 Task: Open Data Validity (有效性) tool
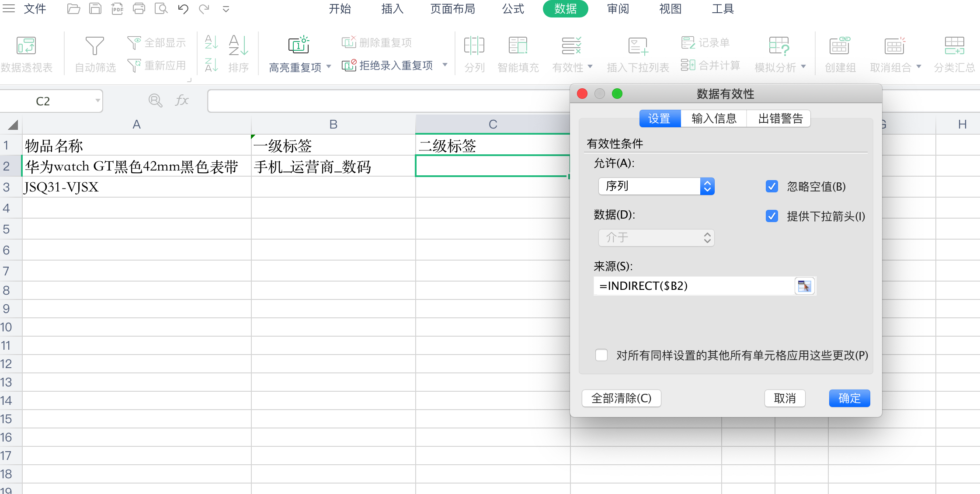(572, 55)
